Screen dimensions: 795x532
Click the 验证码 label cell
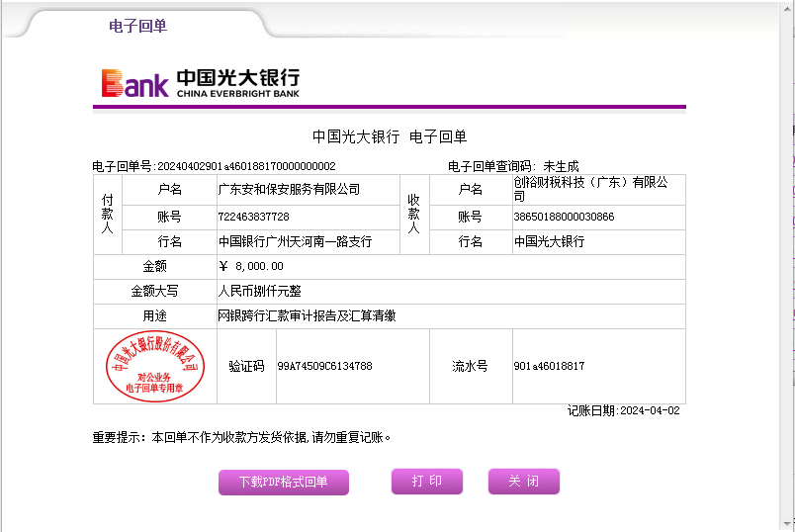coord(246,366)
